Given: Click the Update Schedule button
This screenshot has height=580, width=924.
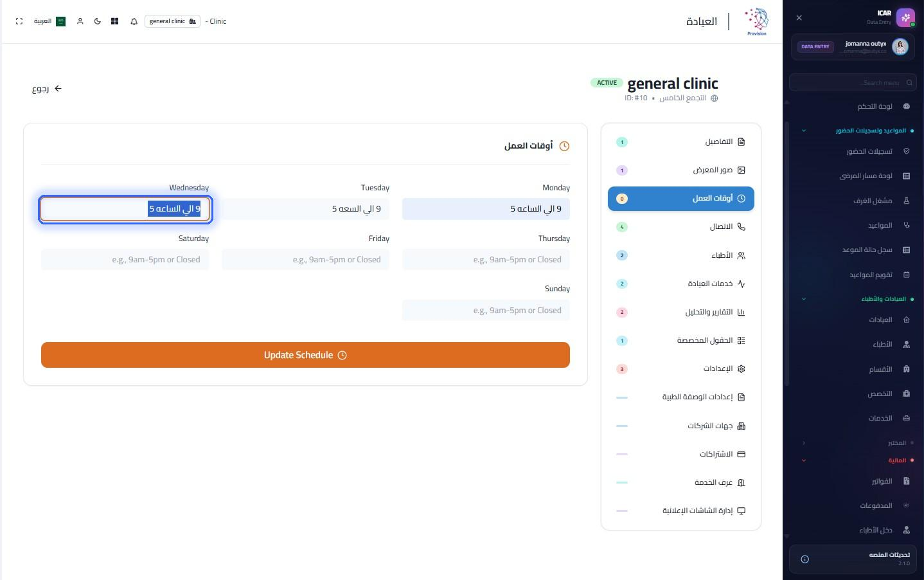Looking at the screenshot, I should tap(305, 355).
